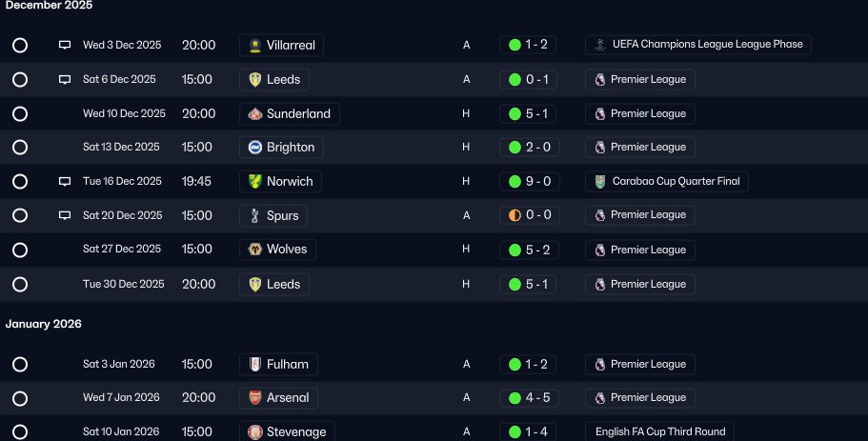Click the Sunderland club crest
The height and width of the screenshot is (441, 868).
pos(254,113)
